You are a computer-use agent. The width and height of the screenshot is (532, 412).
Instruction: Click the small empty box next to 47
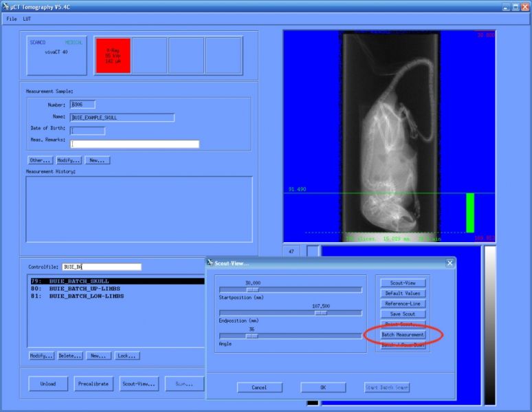pos(313,251)
